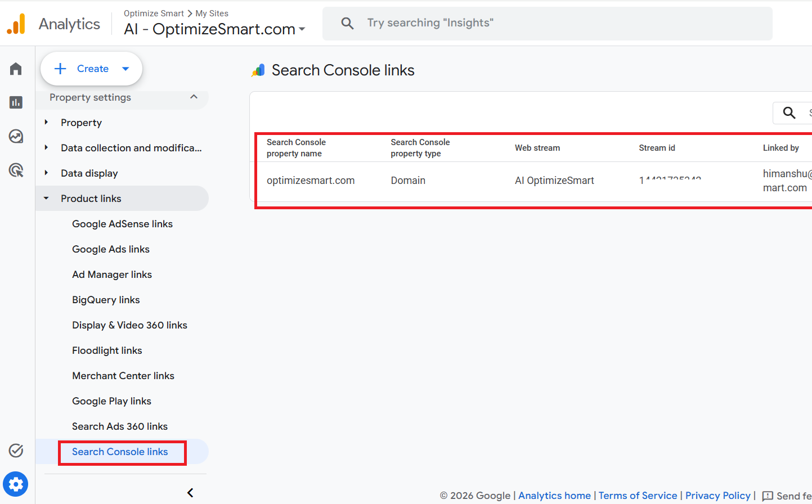Click the Send feedback icon in footer
Screen dimensions: 812x504
(768, 496)
